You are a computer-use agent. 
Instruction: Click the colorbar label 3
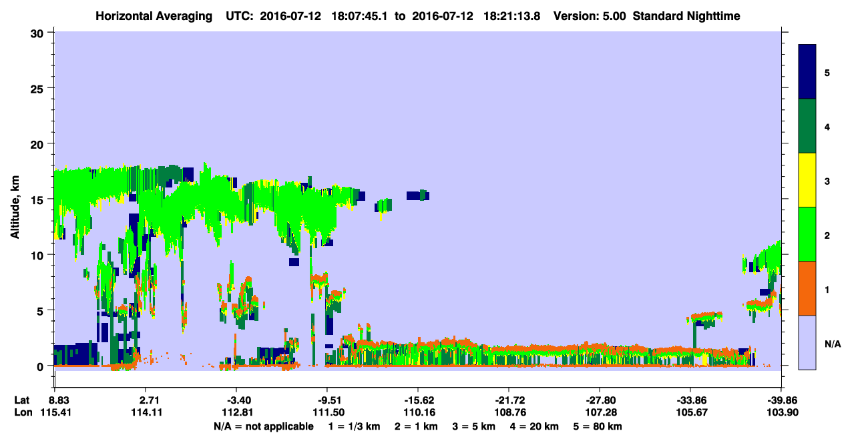(827, 181)
